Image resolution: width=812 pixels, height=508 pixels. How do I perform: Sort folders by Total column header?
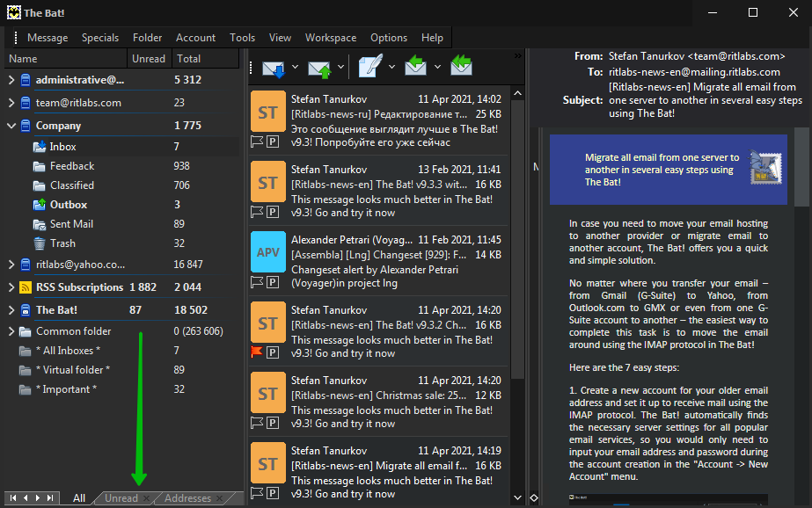coord(205,59)
